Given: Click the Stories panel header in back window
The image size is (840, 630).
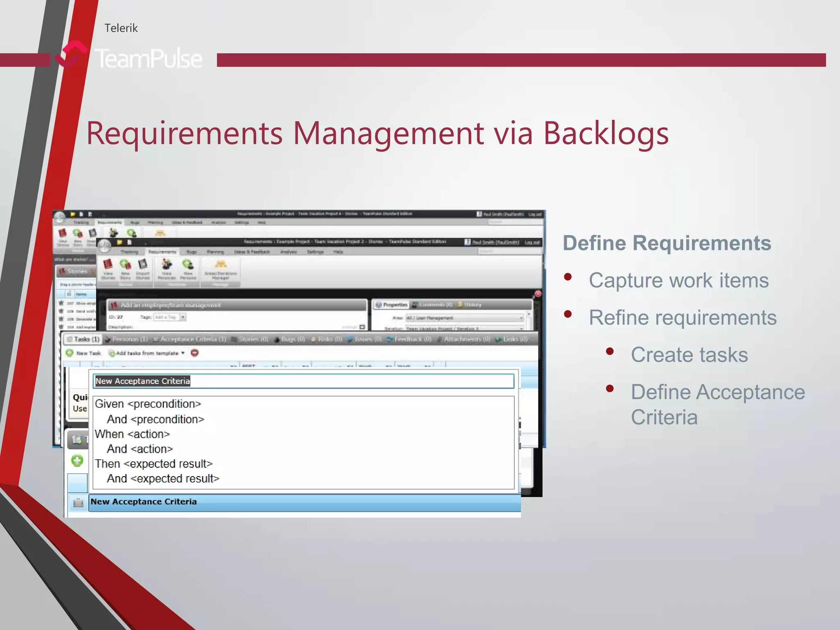Looking at the screenshot, I should 76,271.
